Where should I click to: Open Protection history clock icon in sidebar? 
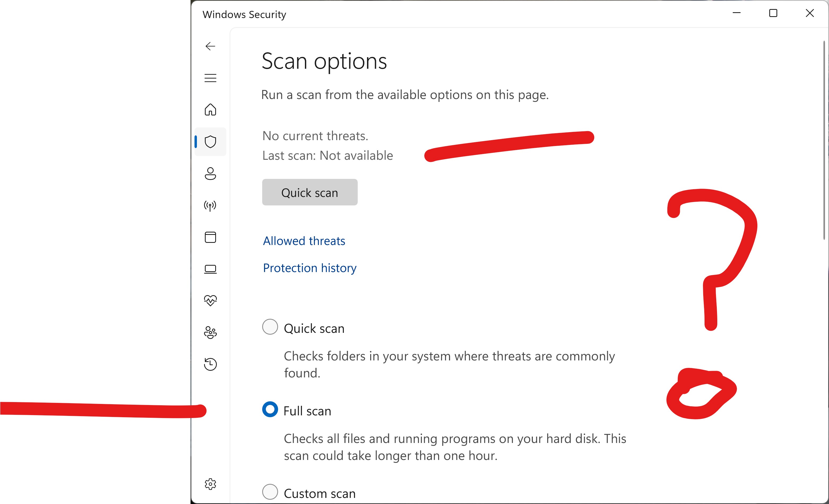click(x=210, y=364)
